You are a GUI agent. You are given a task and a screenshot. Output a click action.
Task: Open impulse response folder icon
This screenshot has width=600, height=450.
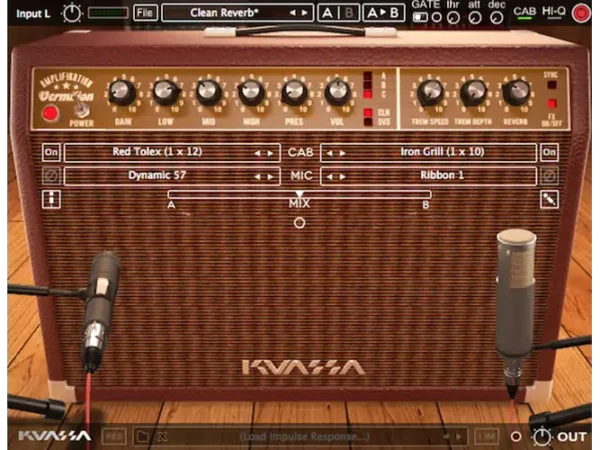pos(142,436)
